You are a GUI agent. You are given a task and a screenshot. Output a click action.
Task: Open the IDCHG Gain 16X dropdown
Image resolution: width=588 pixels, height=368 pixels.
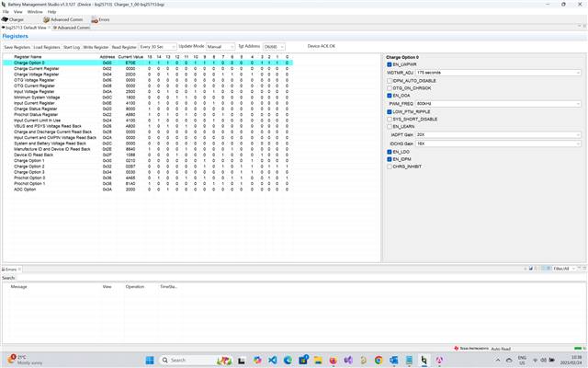(498, 144)
